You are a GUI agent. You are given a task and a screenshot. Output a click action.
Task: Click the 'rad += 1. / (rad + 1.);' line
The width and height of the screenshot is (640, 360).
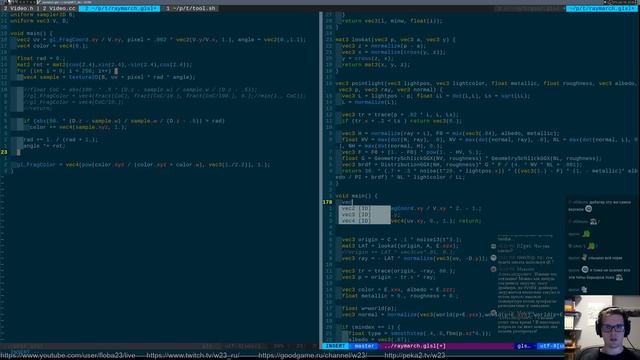[60, 140]
